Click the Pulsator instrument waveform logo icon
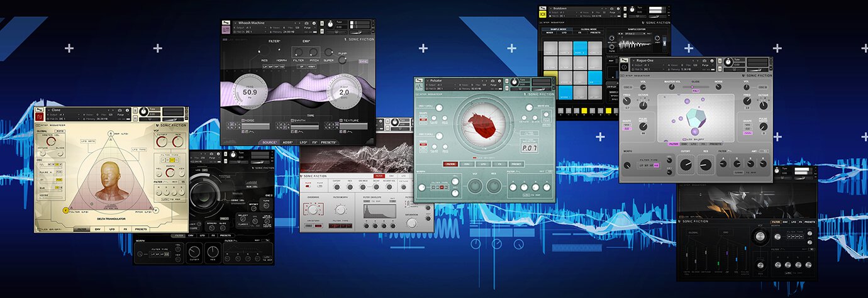This screenshot has width=868, height=298. 419,88
